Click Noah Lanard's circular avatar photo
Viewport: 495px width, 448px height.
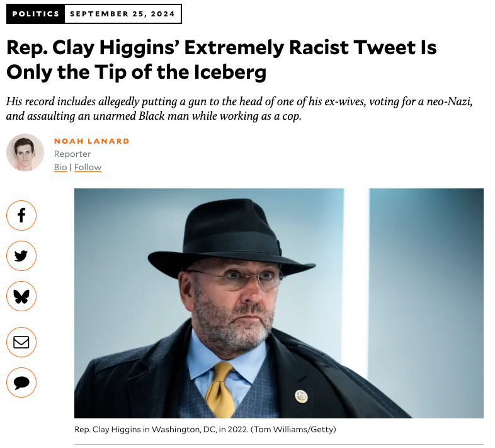(x=25, y=152)
